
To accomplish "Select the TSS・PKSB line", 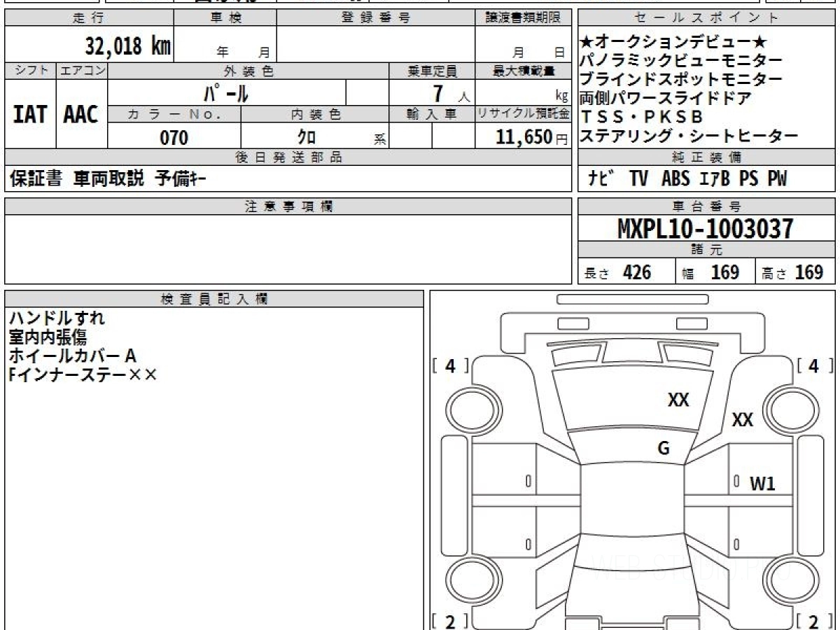I will point(642,117).
